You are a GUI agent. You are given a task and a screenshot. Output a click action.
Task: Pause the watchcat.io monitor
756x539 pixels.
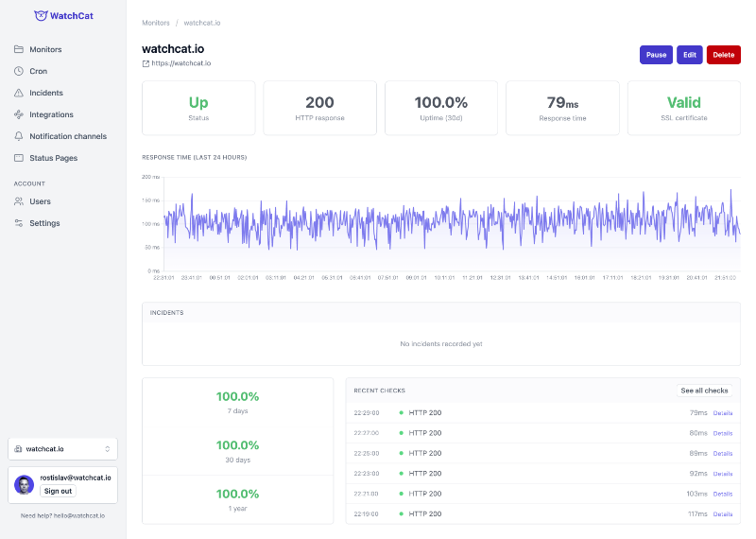coord(656,55)
